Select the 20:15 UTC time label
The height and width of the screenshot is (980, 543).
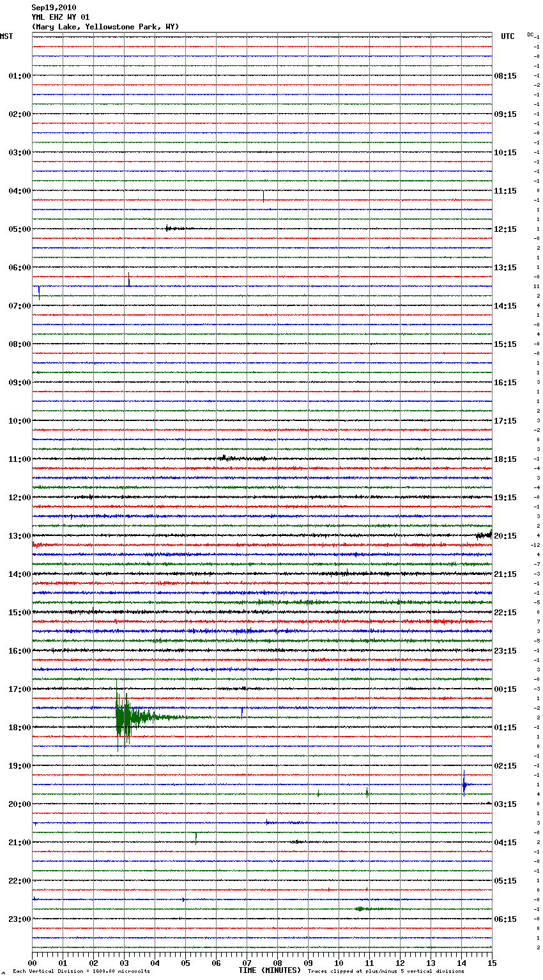[x=505, y=536]
